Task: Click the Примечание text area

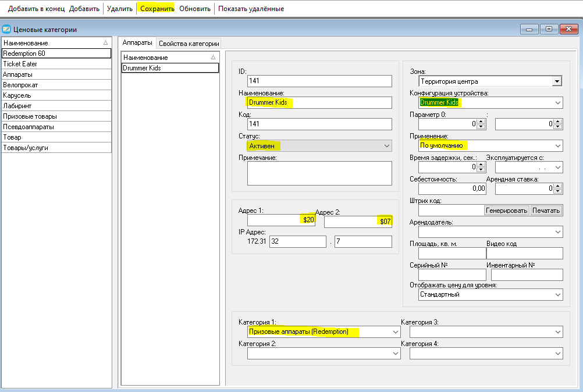Action: 319,173
